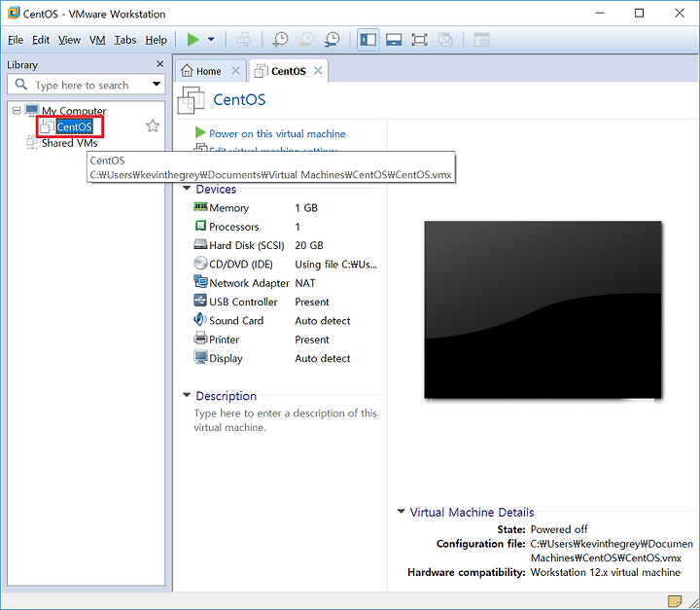The height and width of the screenshot is (610, 700).
Task: Open the Snapshot Manager toolbar icon
Action: [332, 40]
